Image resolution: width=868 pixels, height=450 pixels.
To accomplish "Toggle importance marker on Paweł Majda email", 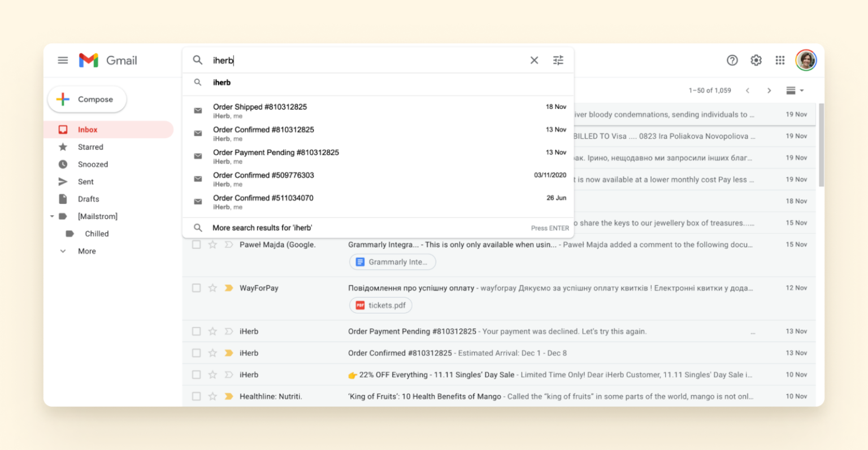I will 229,244.
